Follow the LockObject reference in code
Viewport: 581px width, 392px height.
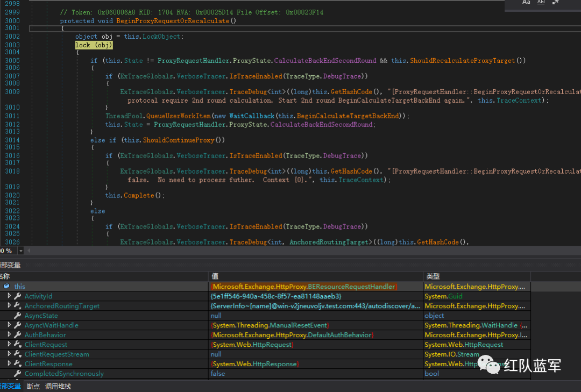pos(161,37)
